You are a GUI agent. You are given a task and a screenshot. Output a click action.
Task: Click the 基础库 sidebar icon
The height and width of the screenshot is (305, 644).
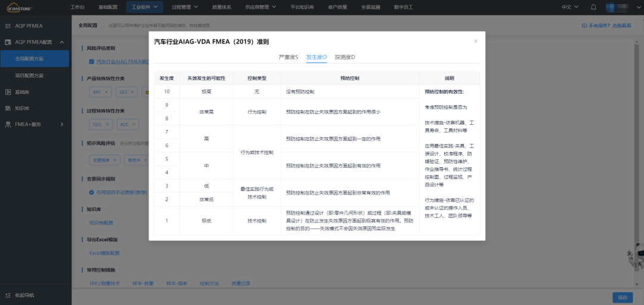[8, 92]
